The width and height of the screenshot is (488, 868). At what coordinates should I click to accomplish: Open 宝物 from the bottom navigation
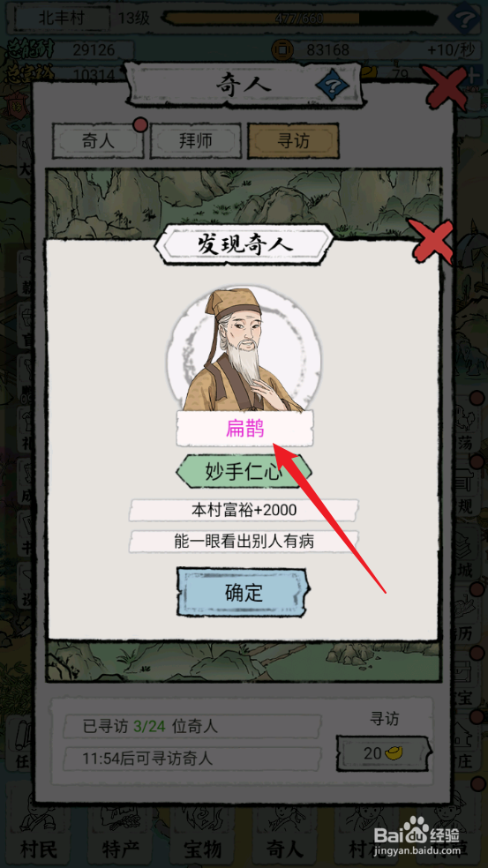(x=202, y=847)
